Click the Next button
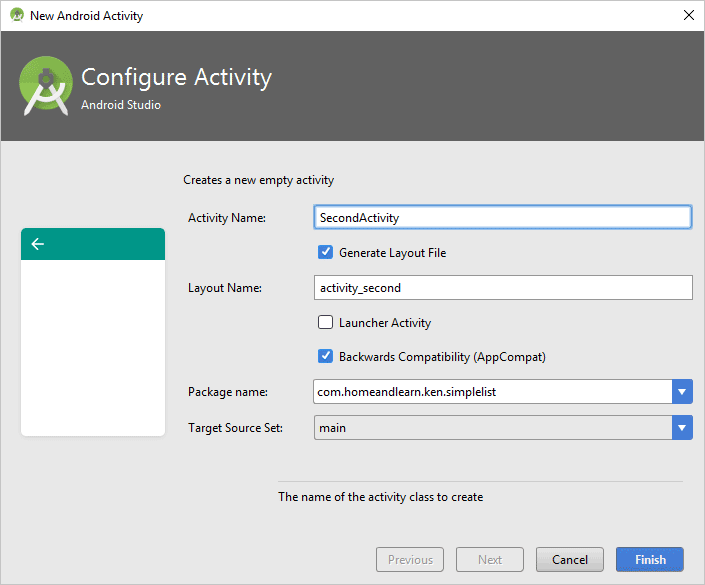Image resolution: width=705 pixels, height=585 pixels. [490, 560]
